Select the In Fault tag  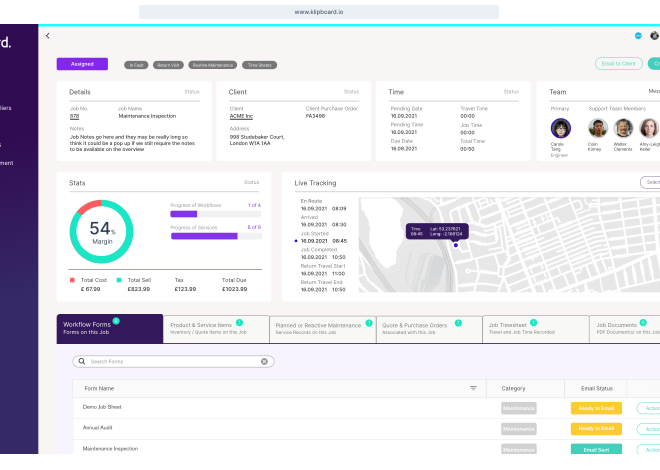(136, 65)
